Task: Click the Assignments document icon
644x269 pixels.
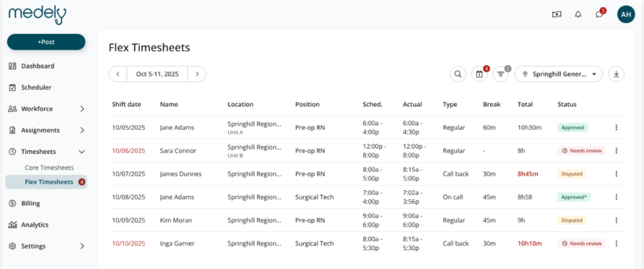Action: point(13,130)
